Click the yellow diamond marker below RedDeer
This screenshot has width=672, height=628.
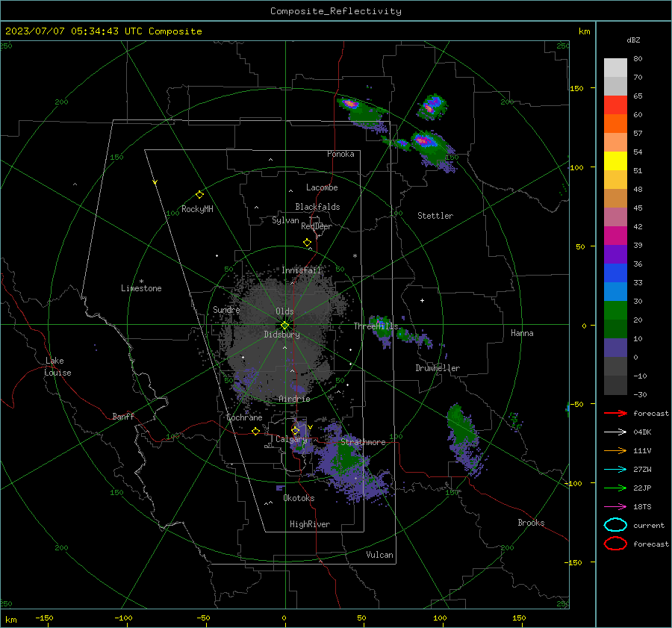tap(307, 243)
